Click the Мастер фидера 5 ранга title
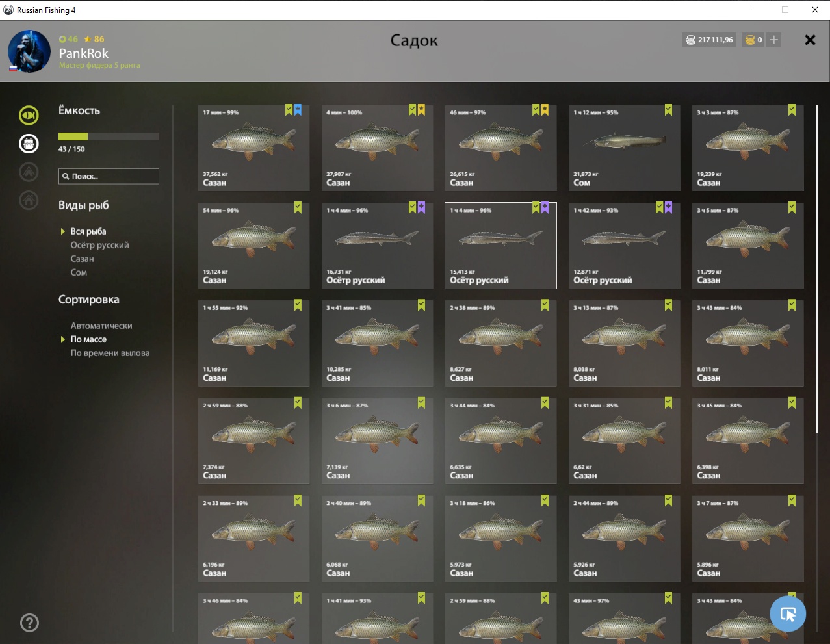 (x=99, y=65)
